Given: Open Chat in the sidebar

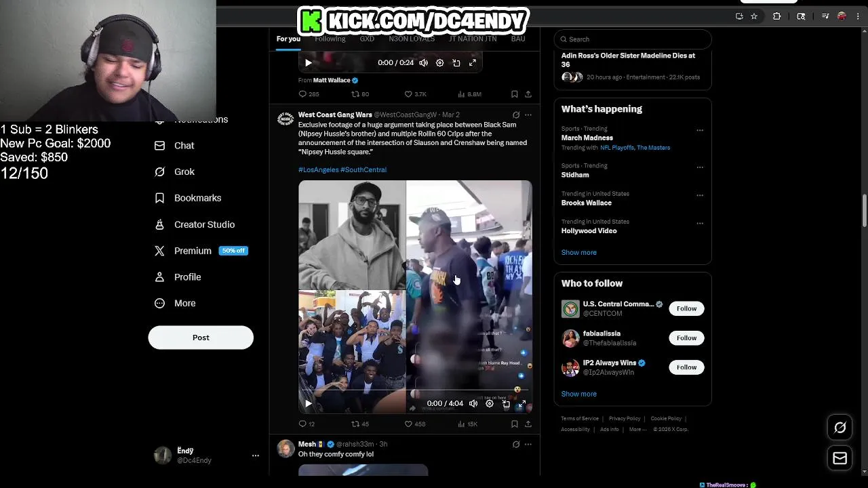Looking at the screenshot, I should click(x=174, y=146).
